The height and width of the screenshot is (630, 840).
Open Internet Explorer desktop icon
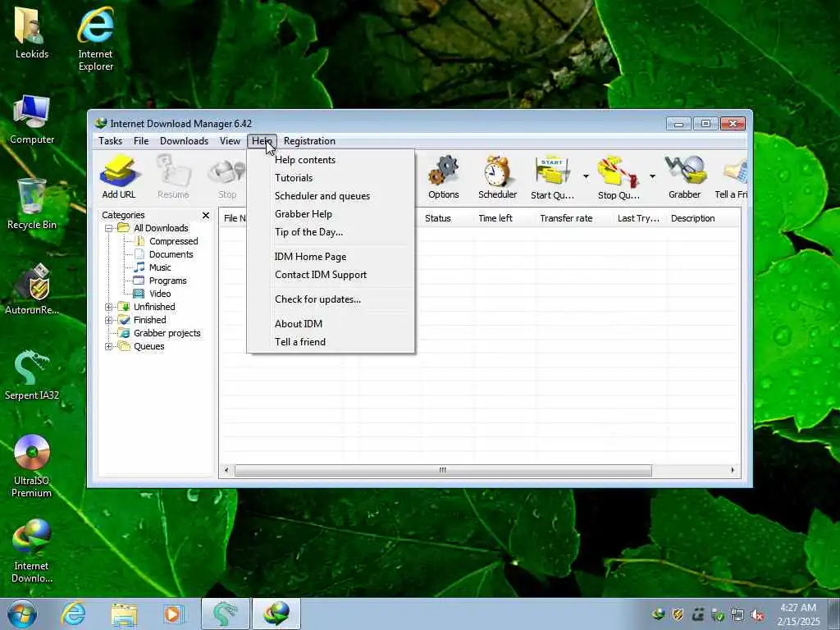click(95, 38)
